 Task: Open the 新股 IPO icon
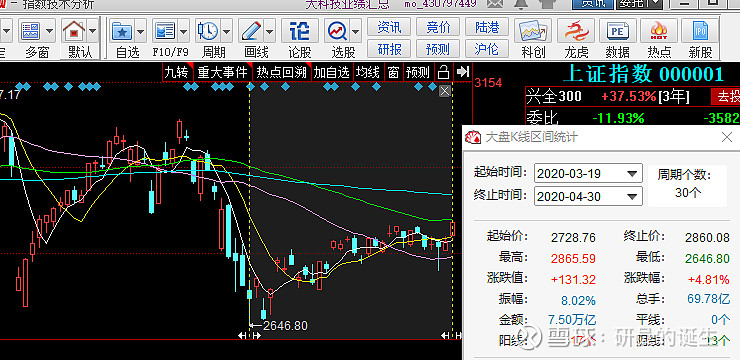(700, 32)
